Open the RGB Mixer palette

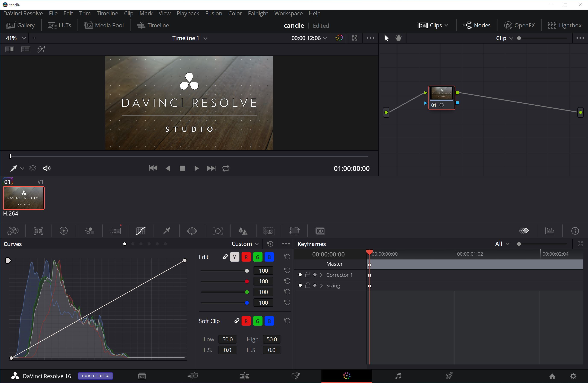pyautogui.click(x=89, y=231)
